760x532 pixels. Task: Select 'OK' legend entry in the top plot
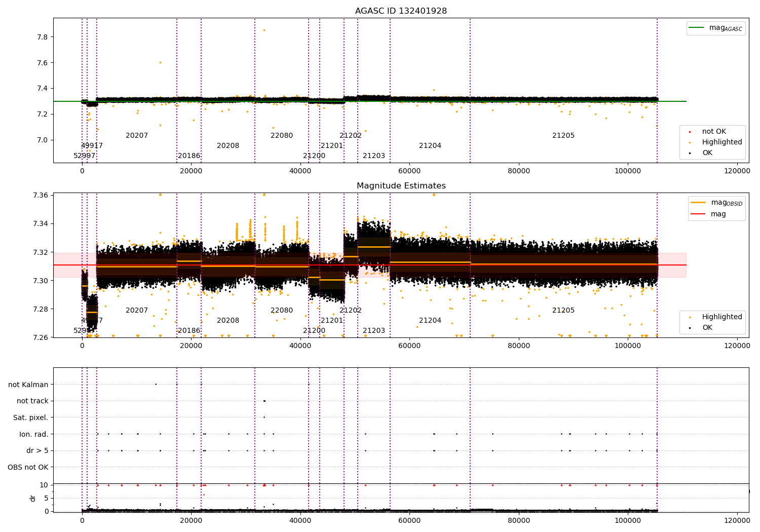click(707, 153)
